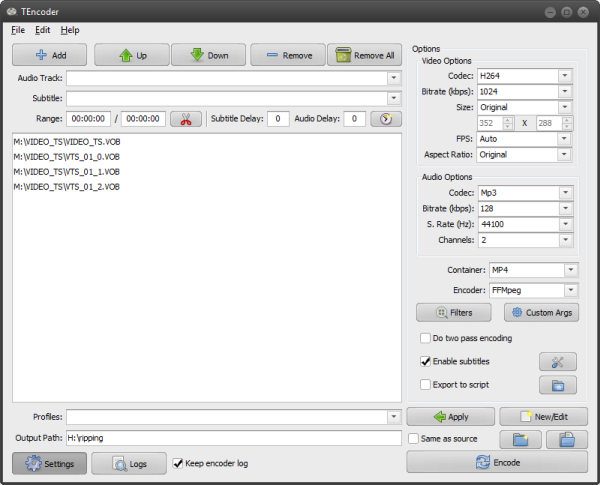Screen dimensions: 600x485
Task: Open Encoder FFMpeg dropdown
Action: click(x=571, y=290)
